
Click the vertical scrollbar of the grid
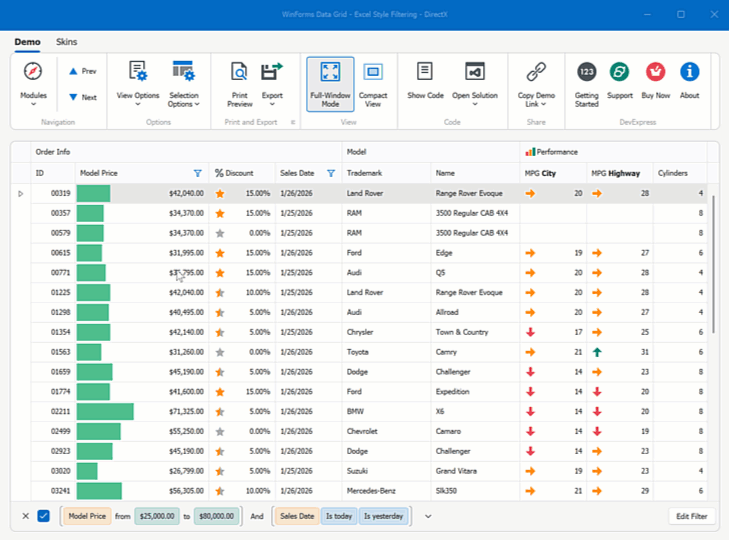point(714,264)
